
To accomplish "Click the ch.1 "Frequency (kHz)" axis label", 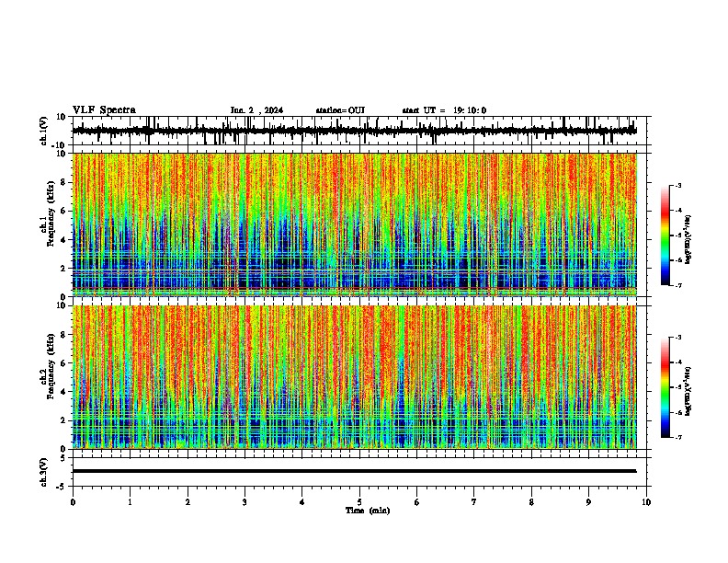I will coord(51,213).
